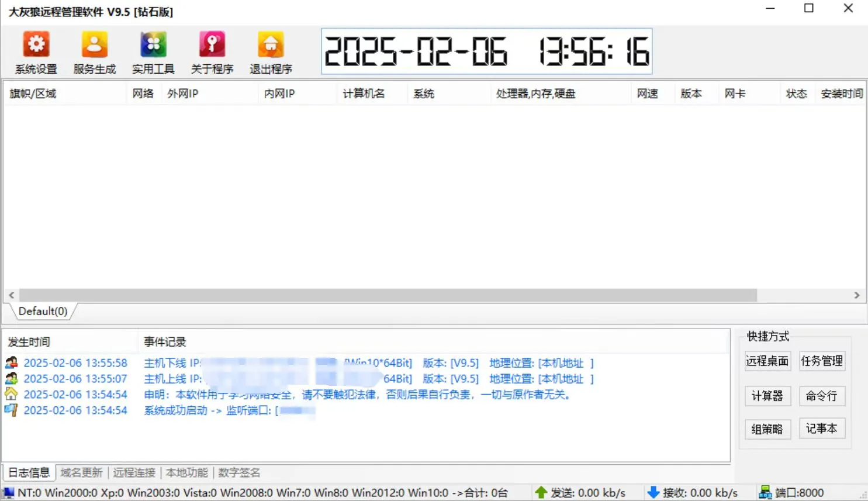Viewport: 868px width, 501px height.
Task: Open the 系统设置 (System Settings) tool
Action: pos(36,51)
